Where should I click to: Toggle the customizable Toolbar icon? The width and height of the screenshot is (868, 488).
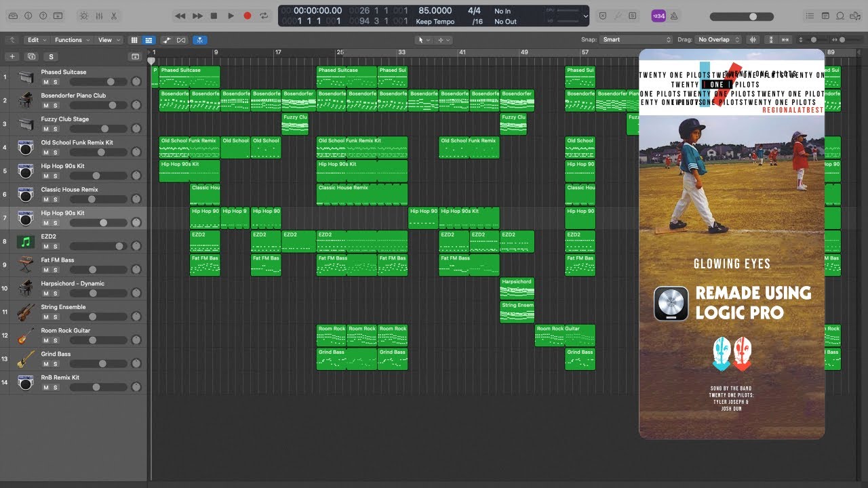pos(58,16)
